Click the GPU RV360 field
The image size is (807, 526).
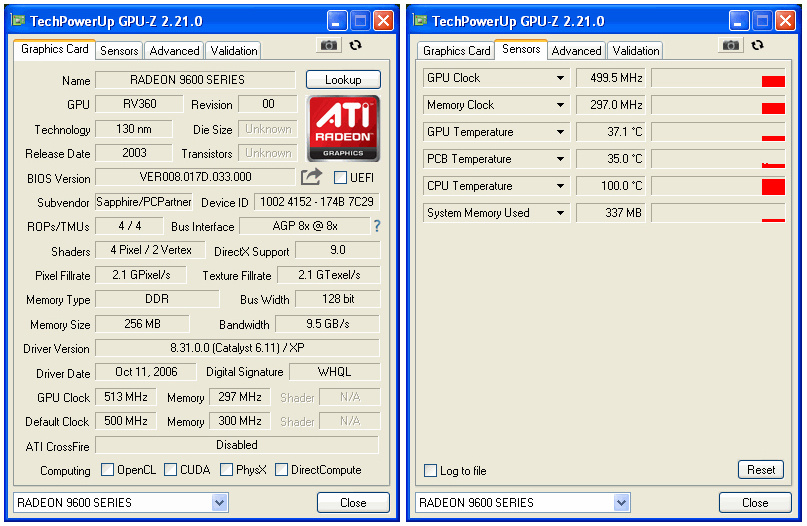coord(139,104)
